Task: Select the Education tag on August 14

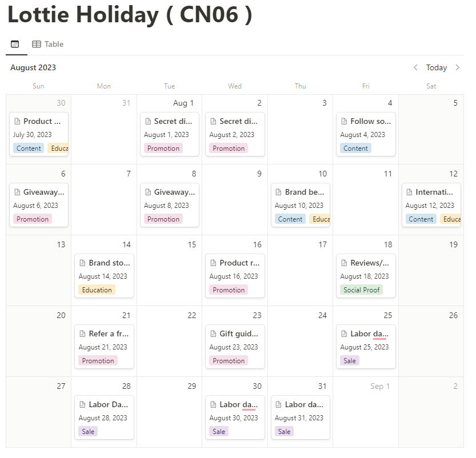Action: 97,290
